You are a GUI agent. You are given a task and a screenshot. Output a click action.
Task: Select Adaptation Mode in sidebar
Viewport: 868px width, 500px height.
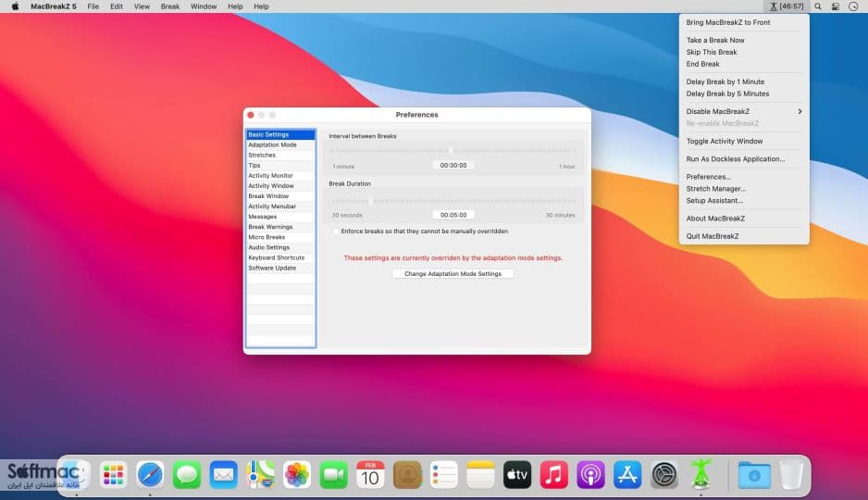[x=280, y=145]
